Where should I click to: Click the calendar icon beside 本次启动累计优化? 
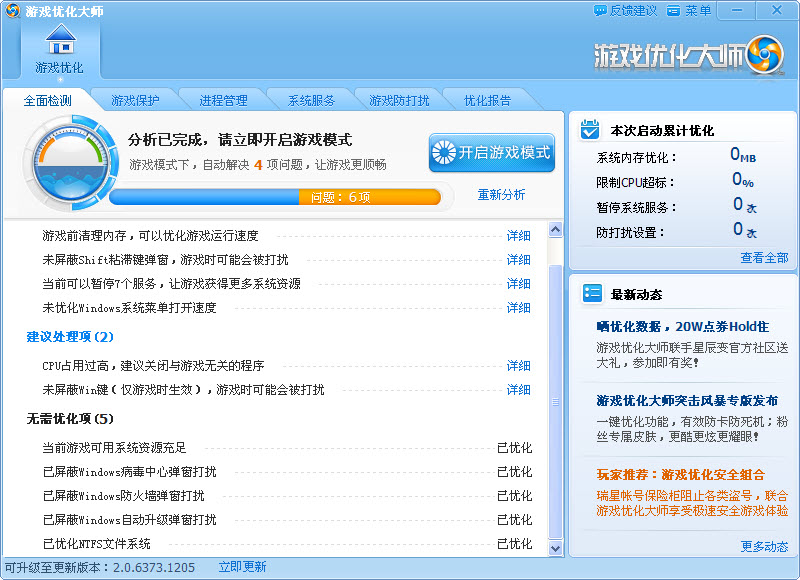coord(591,130)
